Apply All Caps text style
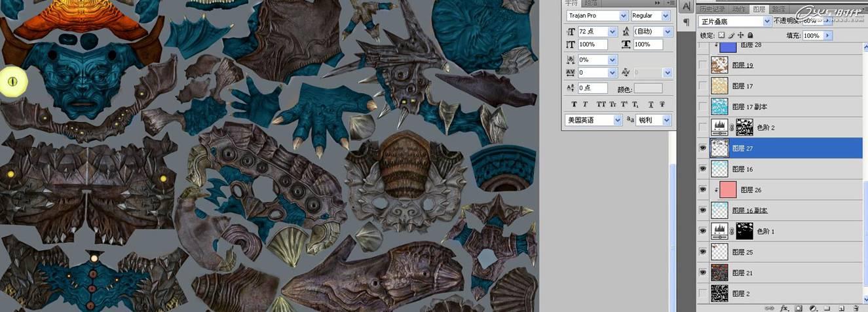 click(601, 104)
